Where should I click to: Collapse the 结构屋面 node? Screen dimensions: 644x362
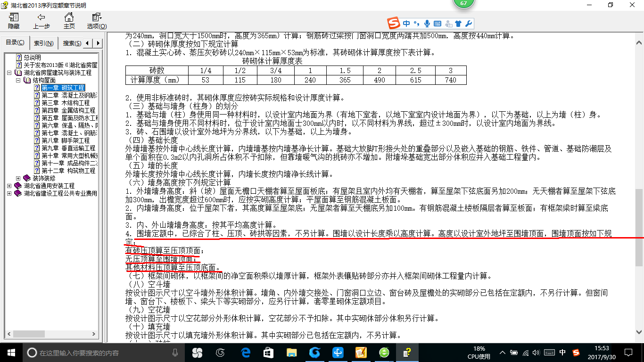pyautogui.click(x=18, y=81)
